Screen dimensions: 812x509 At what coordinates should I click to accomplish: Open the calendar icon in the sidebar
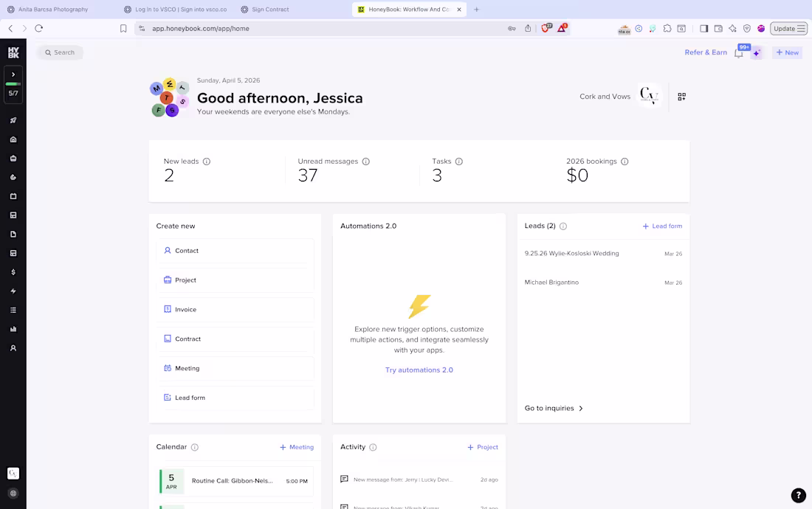pos(13,196)
